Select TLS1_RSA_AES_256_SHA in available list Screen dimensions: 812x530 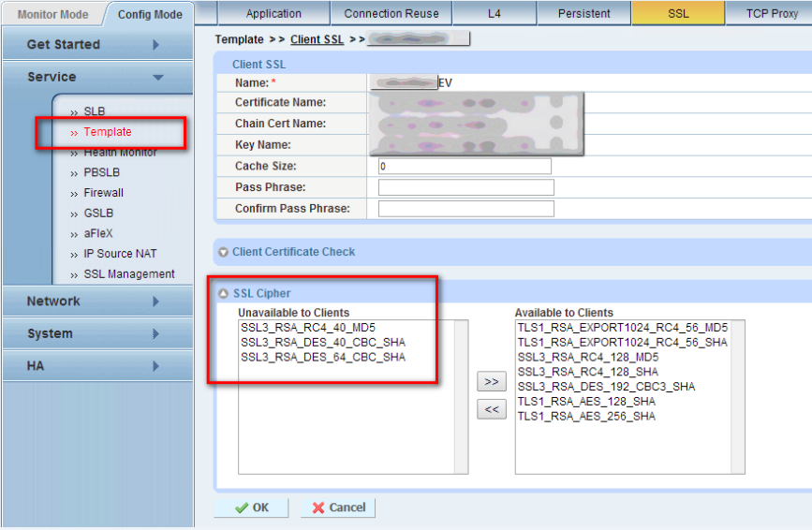(586, 416)
